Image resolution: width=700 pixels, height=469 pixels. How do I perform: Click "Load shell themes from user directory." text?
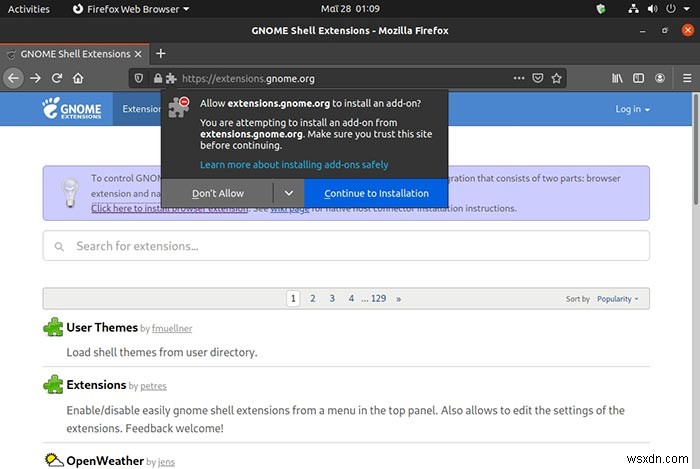tap(162, 352)
